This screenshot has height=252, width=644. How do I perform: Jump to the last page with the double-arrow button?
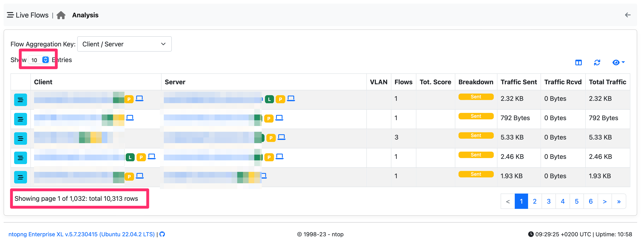click(x=619, y=201)
